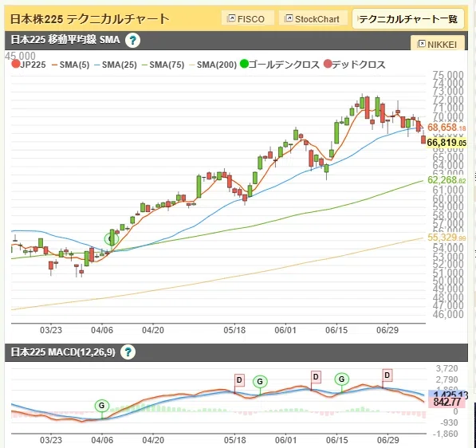Click the NIKKEI external link arrow icon
The image size is (476, 448).
(x=421, y=44)
